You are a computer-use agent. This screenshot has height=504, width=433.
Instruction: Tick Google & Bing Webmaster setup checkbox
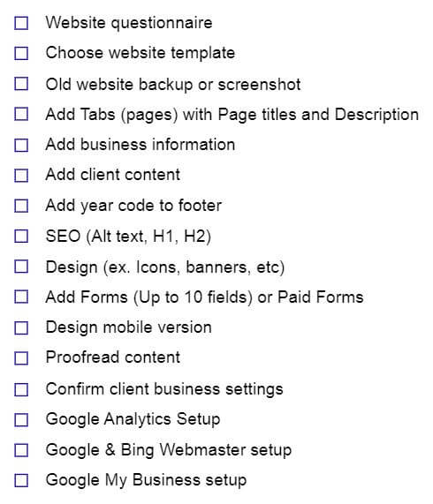(21, 450)
